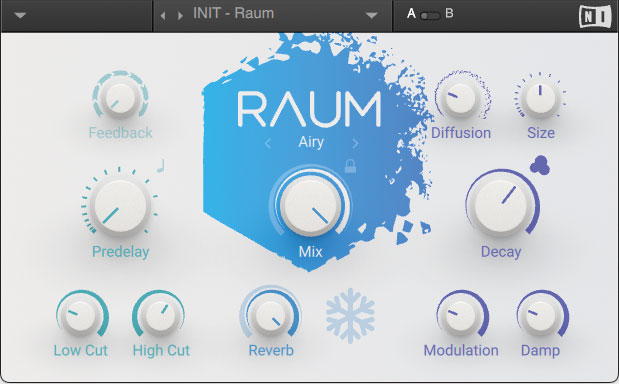
Task: Click the Damp knob
Action: [x=540, y=316]
